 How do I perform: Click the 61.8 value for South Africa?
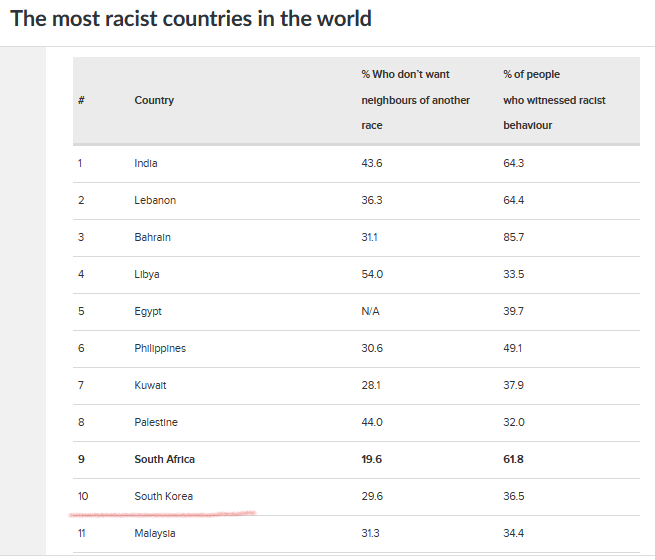coord(514,459)
